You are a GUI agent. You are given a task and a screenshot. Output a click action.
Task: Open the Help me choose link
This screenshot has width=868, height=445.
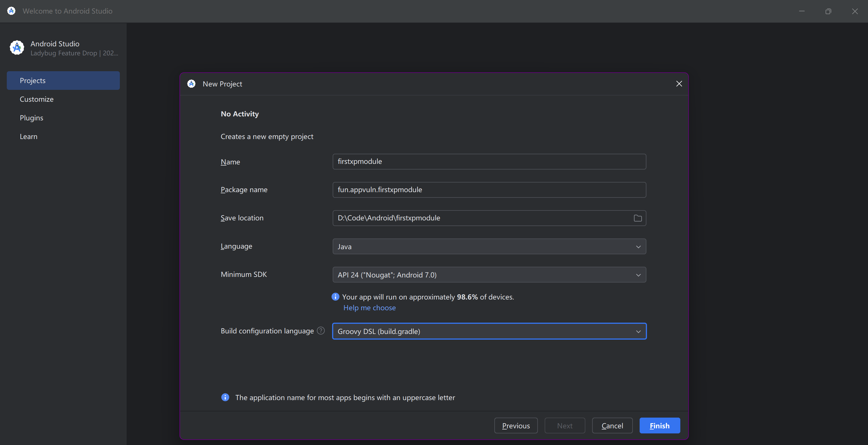369,308
